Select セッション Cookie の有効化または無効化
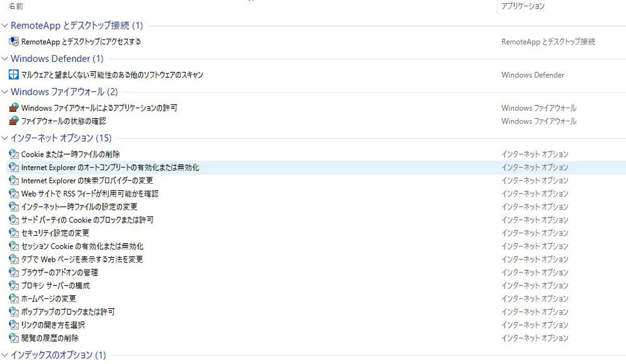 (x=82, y=246)
